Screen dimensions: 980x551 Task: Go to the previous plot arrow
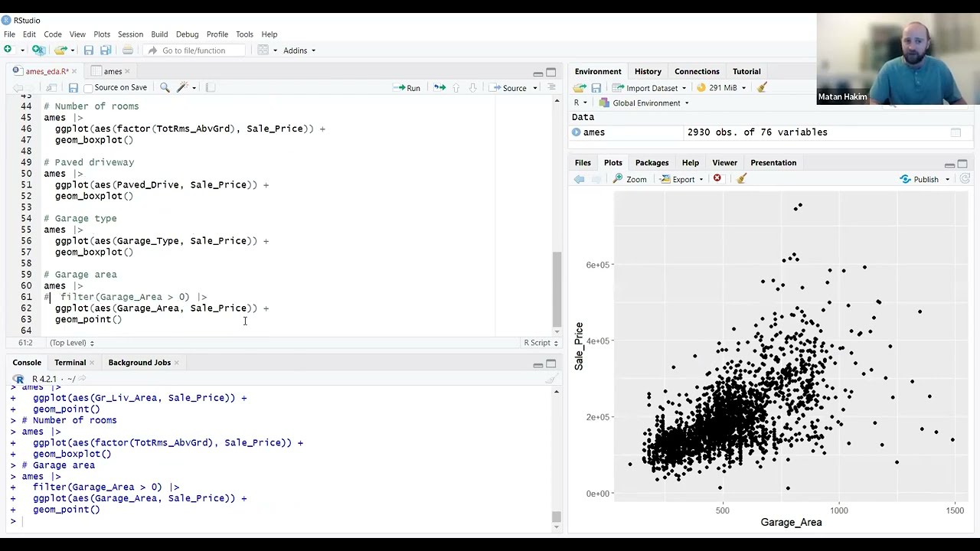[x=580, y=179]
